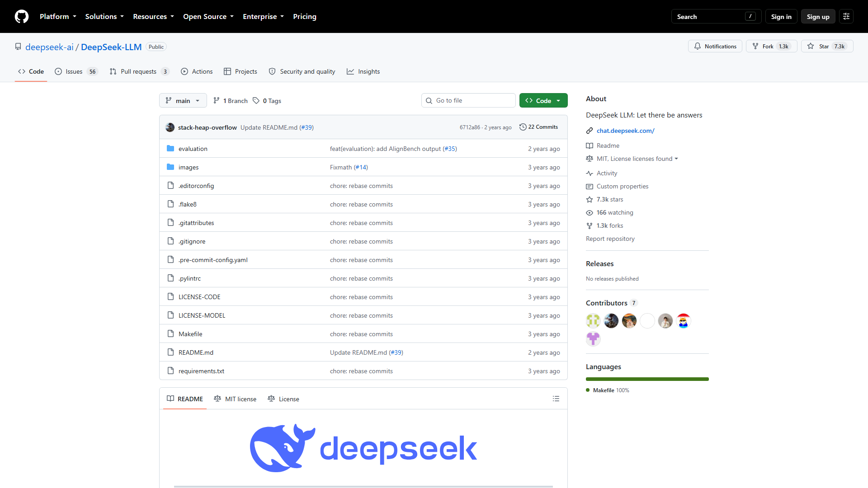
Task: Select the MIT license README tab
Action: point(235,399)
